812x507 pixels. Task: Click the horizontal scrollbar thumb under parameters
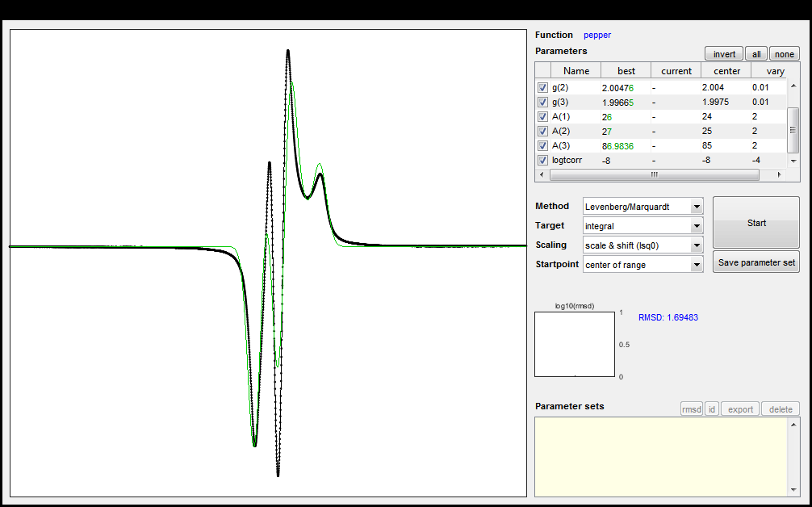pos(655,175)
